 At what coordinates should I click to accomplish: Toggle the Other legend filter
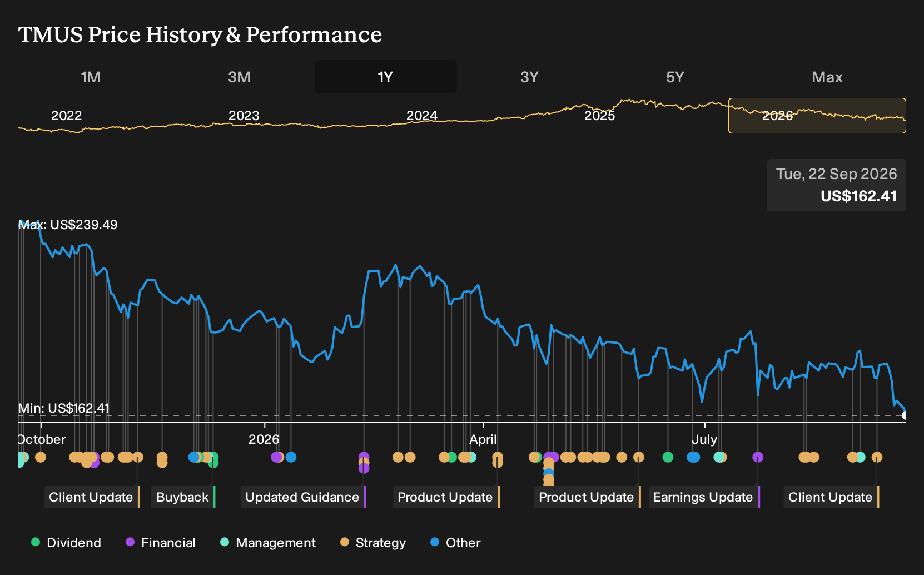click(x=455, y=543)
